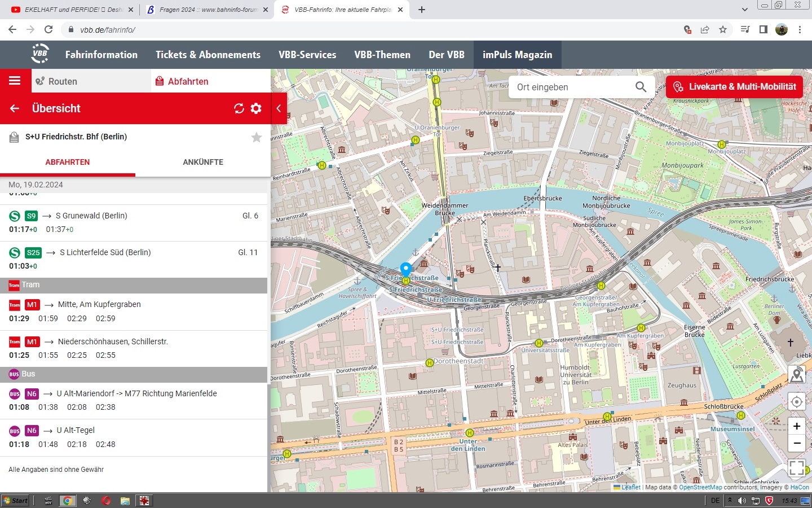This screenshot has height=508, width=812.
Task: Open VBB-Services menu
Action: tap(307, 55)
